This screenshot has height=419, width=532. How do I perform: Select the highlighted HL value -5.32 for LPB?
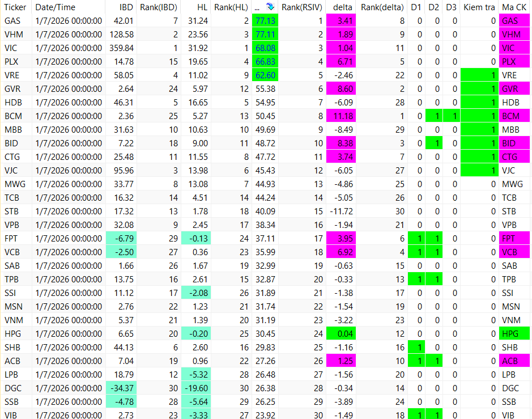[196, 374]
